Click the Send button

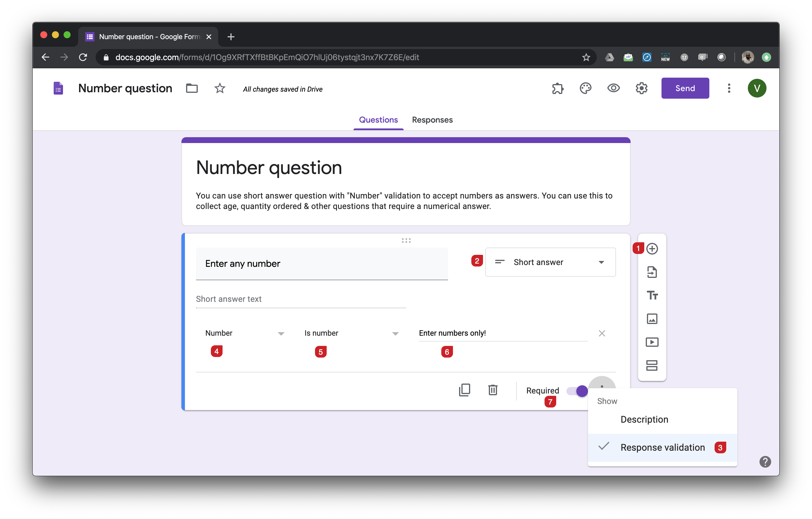click(685, 88)
